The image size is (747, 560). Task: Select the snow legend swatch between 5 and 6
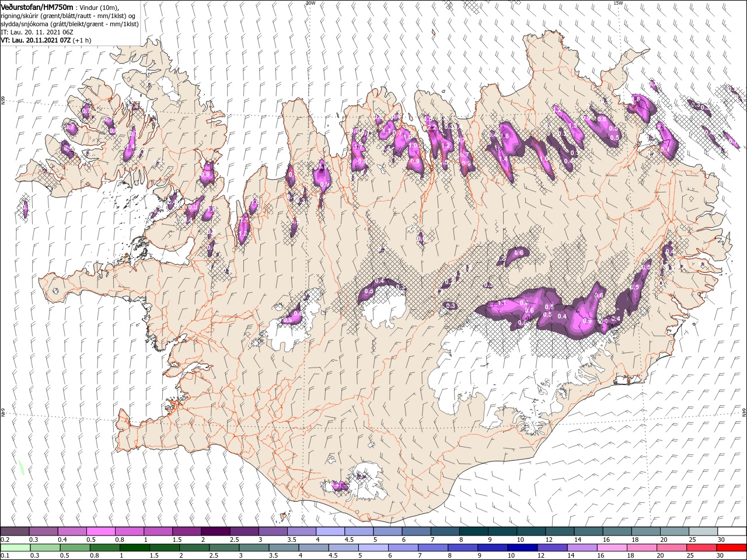pos(387,531)
